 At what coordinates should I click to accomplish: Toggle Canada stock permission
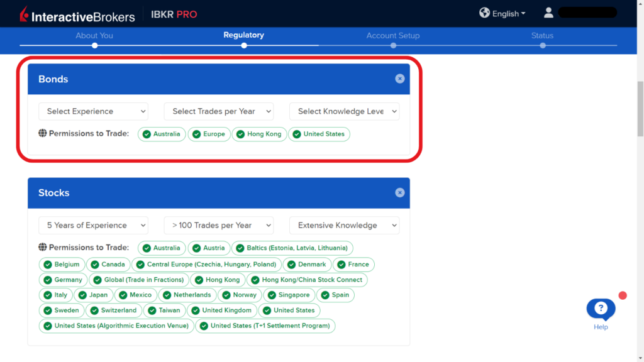tap(108, 265)
